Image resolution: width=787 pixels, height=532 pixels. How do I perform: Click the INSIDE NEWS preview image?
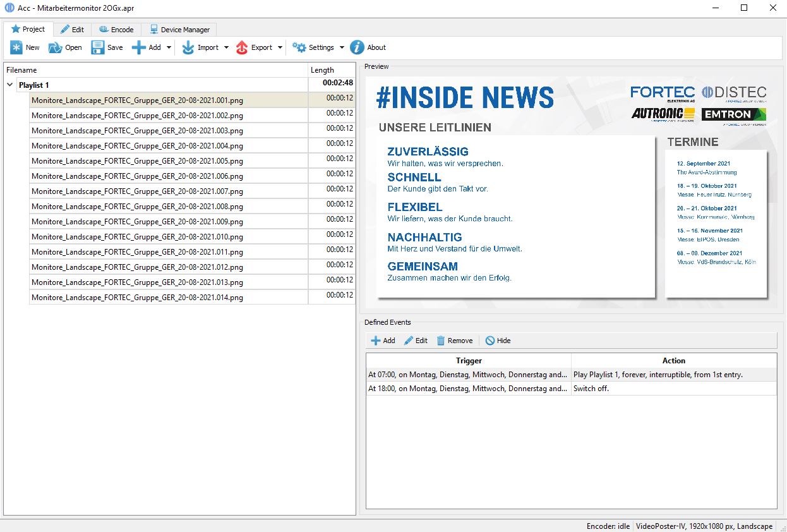pyautogui.click(x=572, y=193)
